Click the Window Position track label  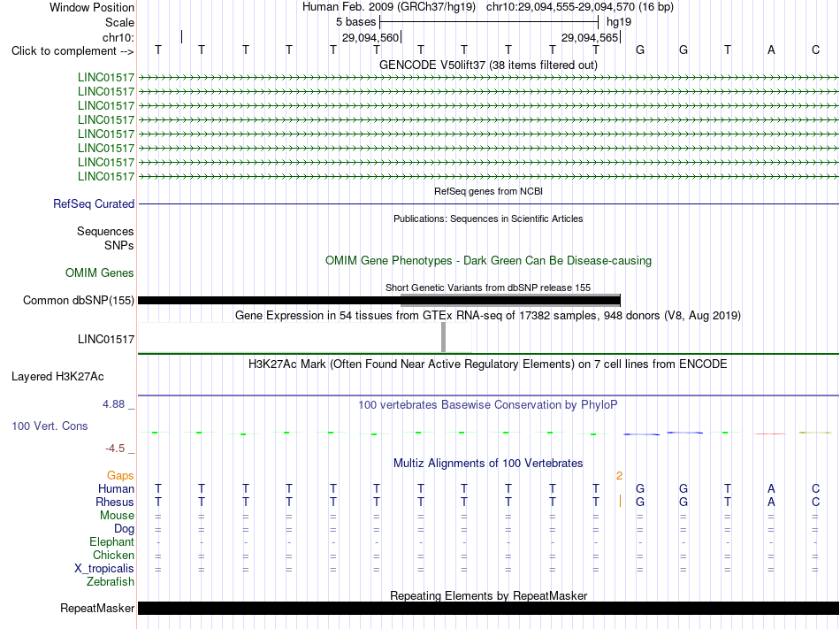click(92, 7)
